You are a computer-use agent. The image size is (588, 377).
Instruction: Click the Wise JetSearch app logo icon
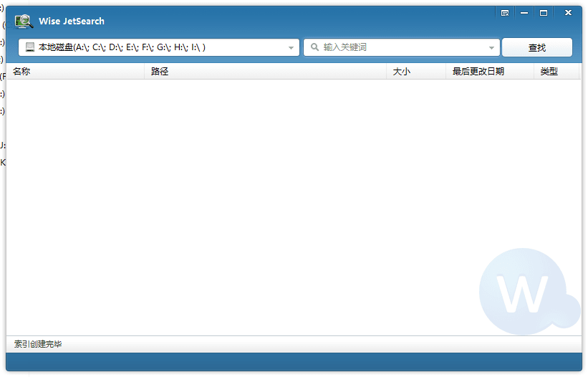[24, 21]
